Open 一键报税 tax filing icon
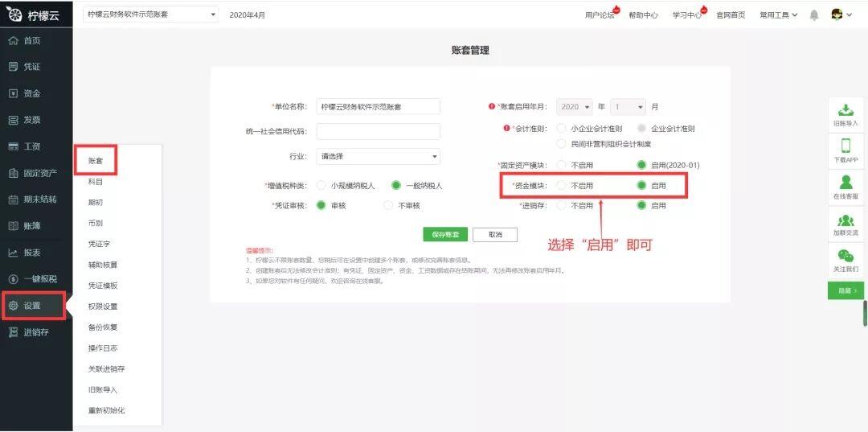Image resolution: width=868 pixels, height=432 pixels. [14, 279]
